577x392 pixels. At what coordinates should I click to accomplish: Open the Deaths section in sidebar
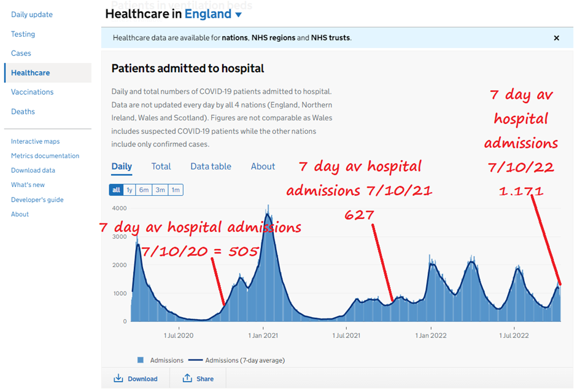click(23, 112)
